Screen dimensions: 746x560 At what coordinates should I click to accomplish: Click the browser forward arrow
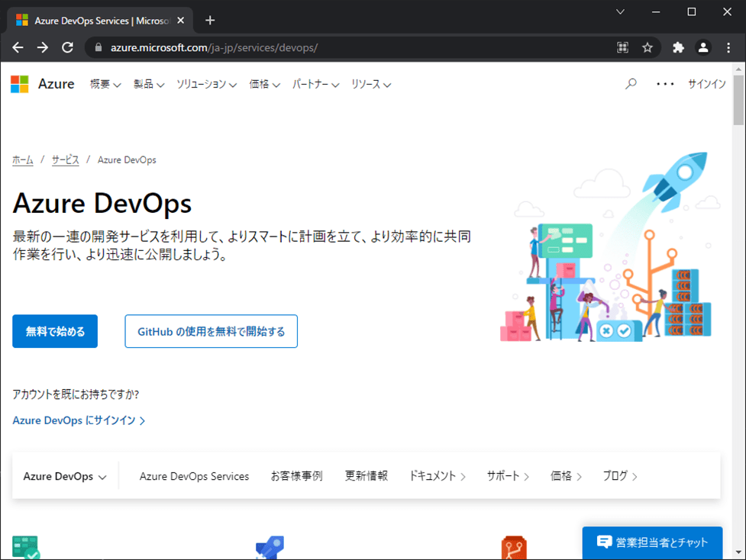click(x=43, y=47)
